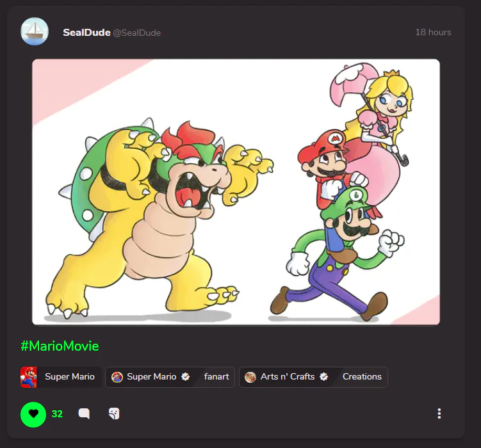Image resolution: width=481 pixels, height=448 pixels.
Task: Open SealDude's sailboat profile avatar
Action: [x=35, y=31]
